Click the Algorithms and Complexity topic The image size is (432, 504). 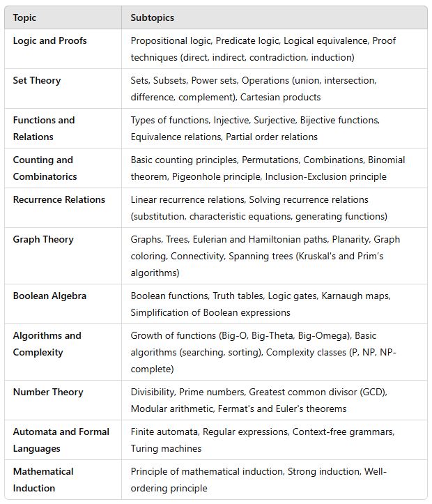point(47,344)
